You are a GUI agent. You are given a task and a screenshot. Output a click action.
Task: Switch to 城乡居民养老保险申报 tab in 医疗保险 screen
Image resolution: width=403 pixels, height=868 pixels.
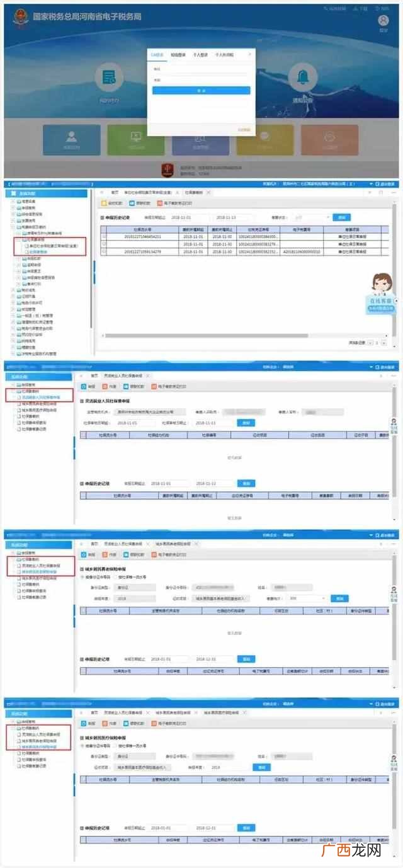coord(174,712)
